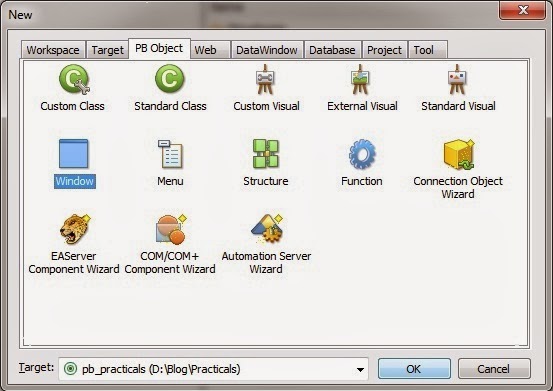Viewport: 553px width, 391px height.
Task: Open the Target tab
Action: [x=107, y=50]
